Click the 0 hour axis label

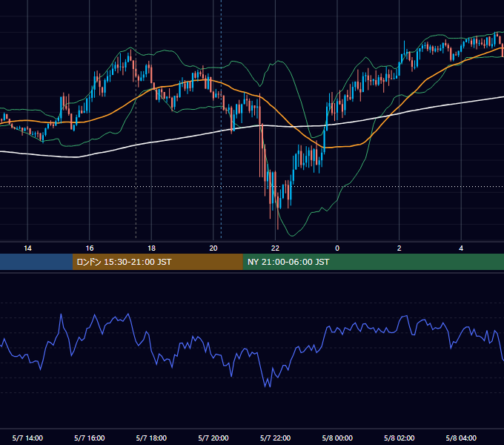pyautogui.click(x=337, y=248)
